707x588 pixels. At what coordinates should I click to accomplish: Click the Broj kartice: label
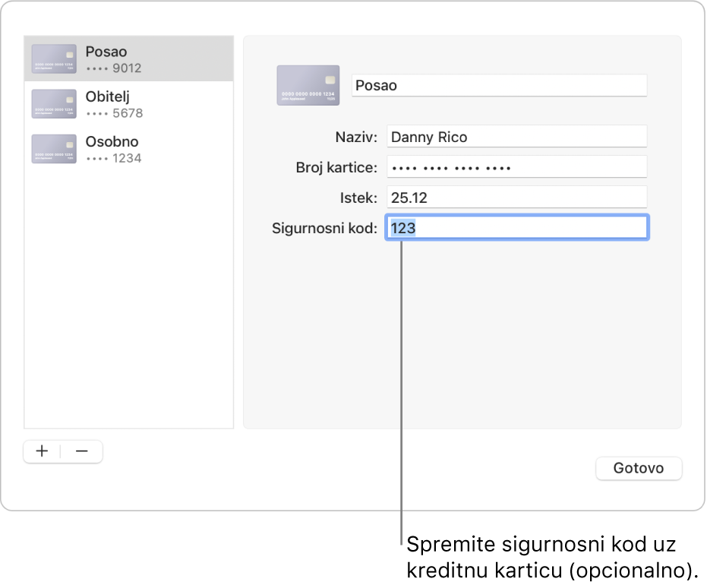(336, 168)
